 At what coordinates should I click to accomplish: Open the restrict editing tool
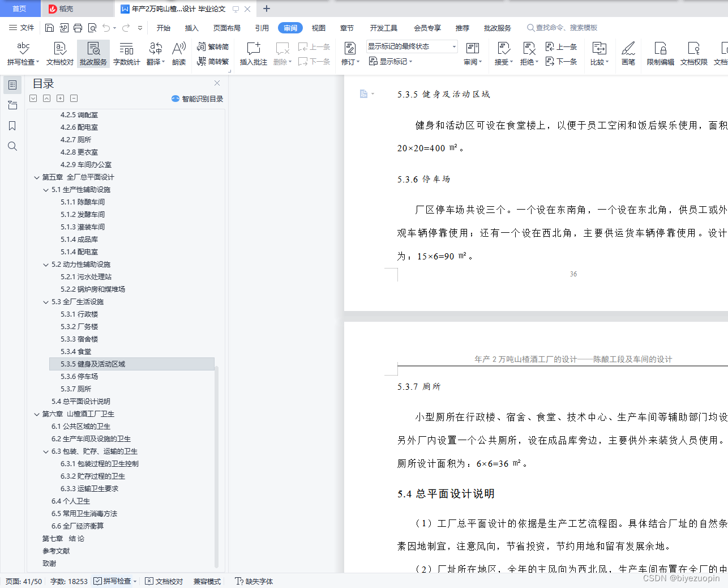[x=661, y=53]
